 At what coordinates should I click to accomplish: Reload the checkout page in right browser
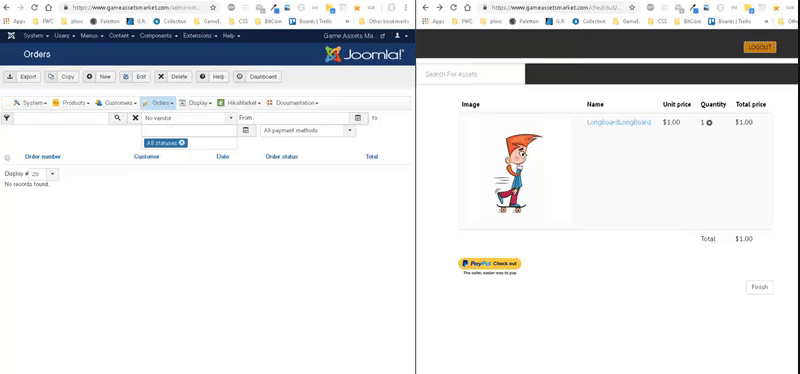pyautogui.click(x=453, y=8)
